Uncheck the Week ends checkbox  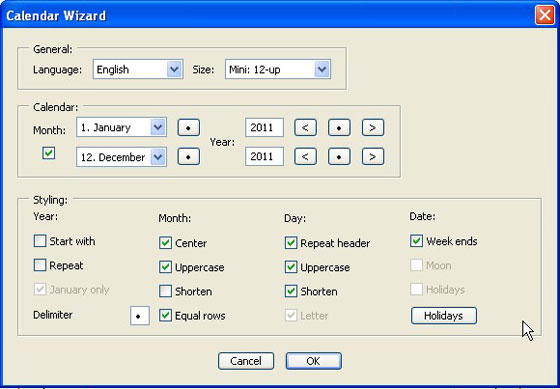pos(416,241)
